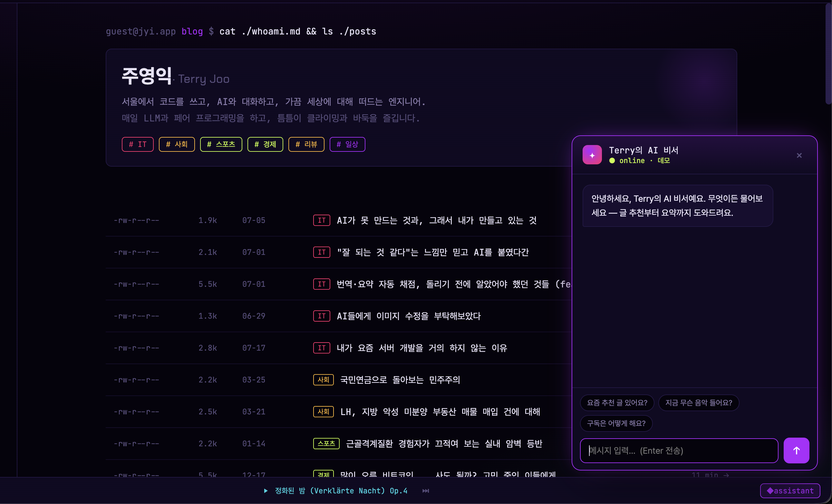Viewport: 832px width, 504px height.
Task: Click the '07-17' date cell
Action: point(254,348)
